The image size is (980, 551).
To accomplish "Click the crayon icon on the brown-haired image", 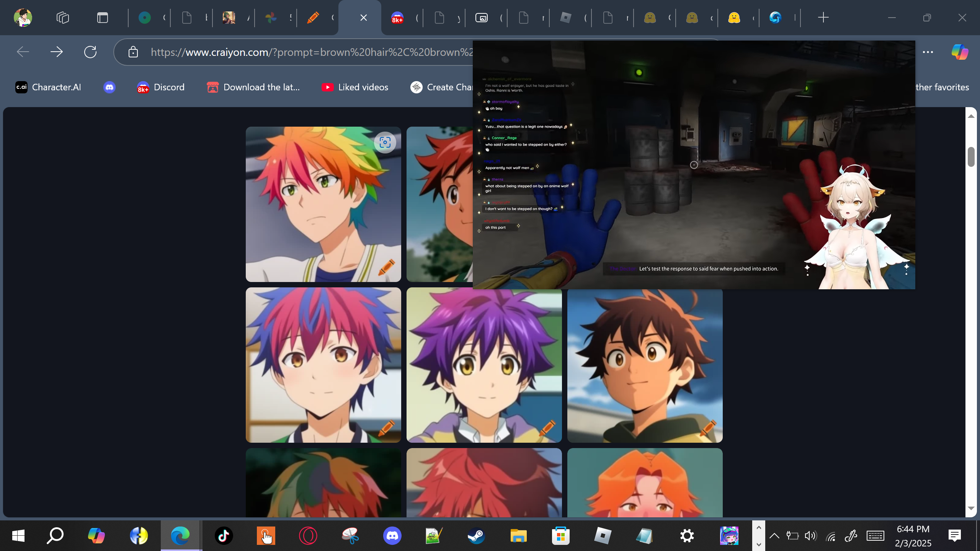I will click(x=708, y=427).
